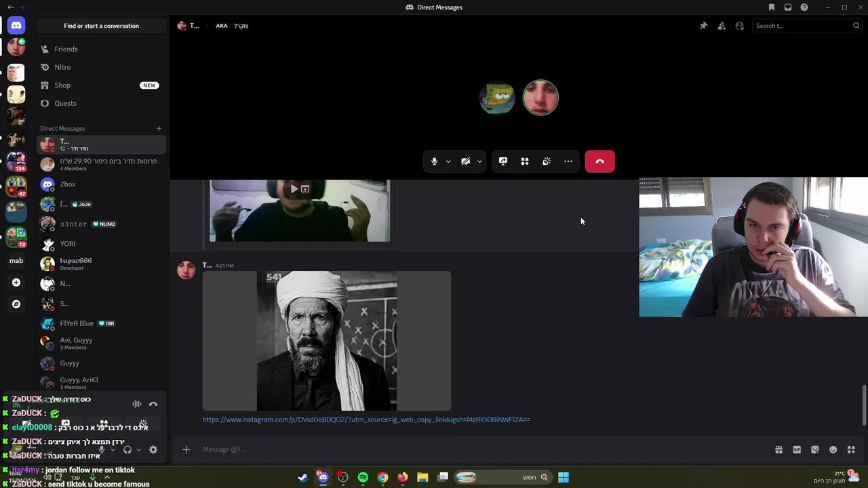Open bookmarks icon in title bar
This screenshot has height=488, width=868.
click(772, 7)
